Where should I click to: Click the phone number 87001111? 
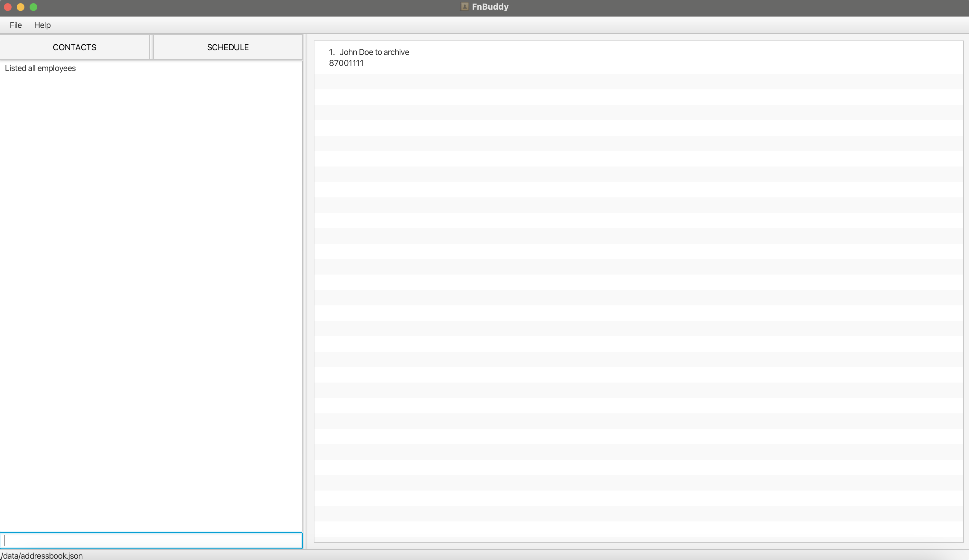click(x=346, y=63)
